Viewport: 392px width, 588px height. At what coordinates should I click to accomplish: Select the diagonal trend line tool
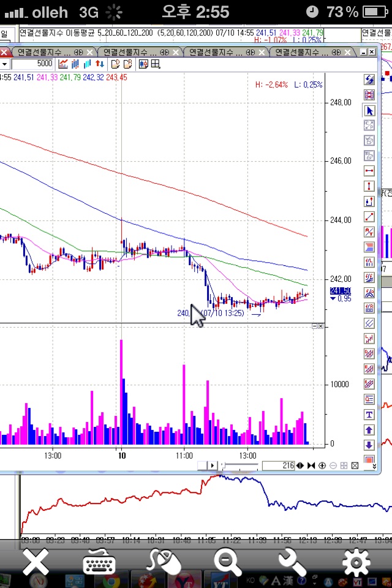pos(369,216)
